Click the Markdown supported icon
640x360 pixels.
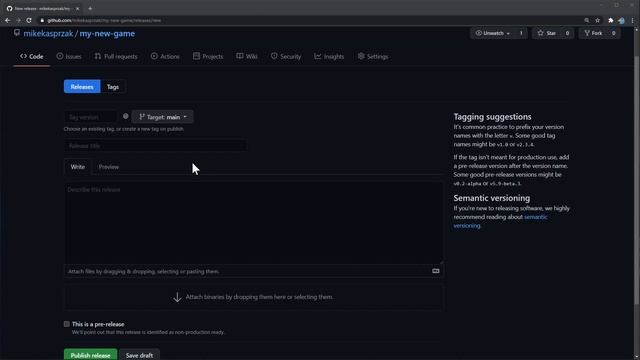(x=436, y=271)
